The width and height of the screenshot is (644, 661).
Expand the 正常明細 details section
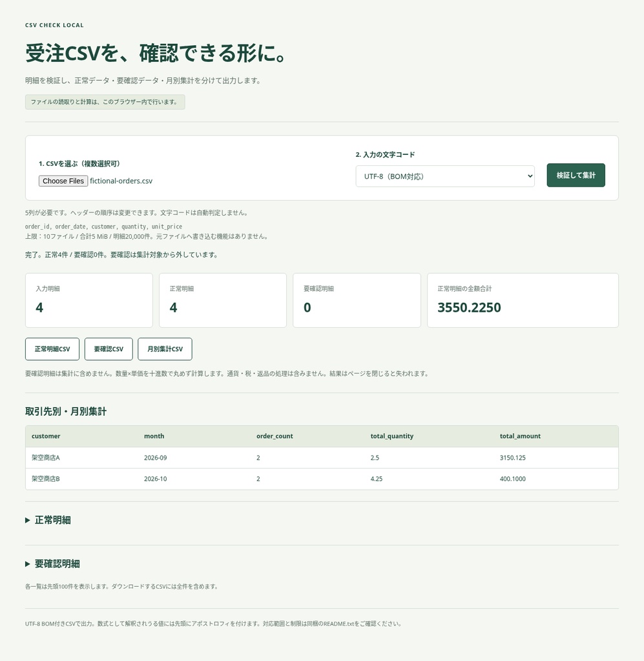pyautogui.click(x=48, y=520)
